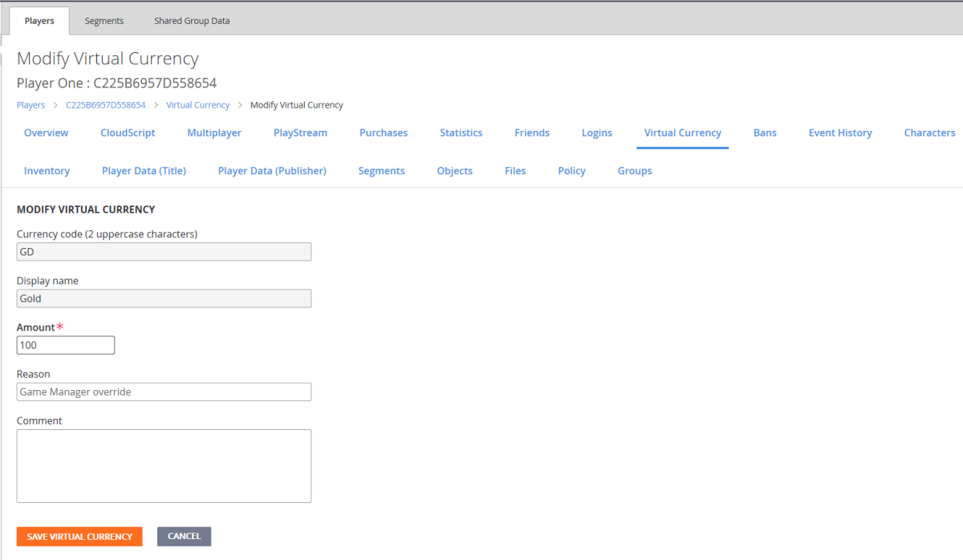Open the Objects tab
The width and height of the screenshot is (963, 560).
(455, 171)
